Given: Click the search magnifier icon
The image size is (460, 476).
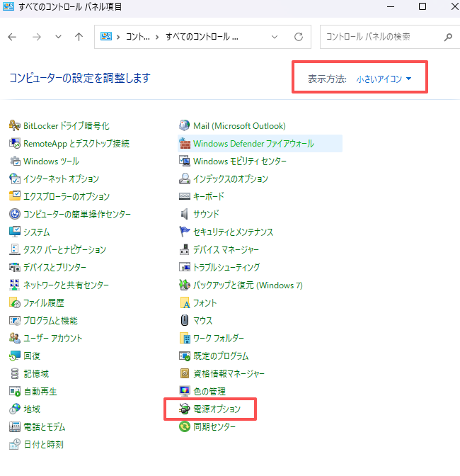Looking at the screenshot, I should click(x=448, y=37).
